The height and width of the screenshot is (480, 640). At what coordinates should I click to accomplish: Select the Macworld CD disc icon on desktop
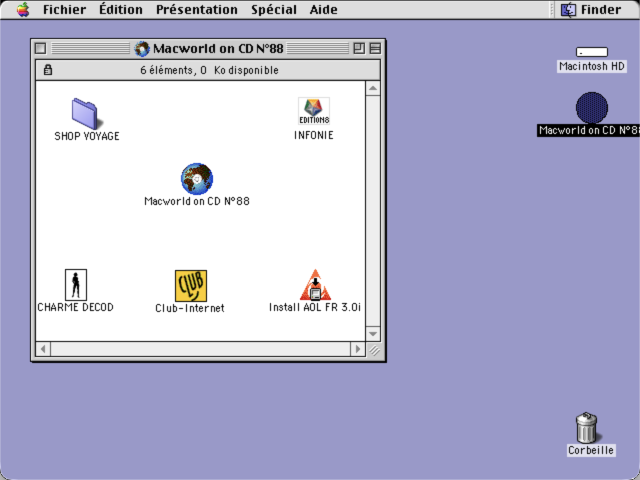tap(592, 108)
